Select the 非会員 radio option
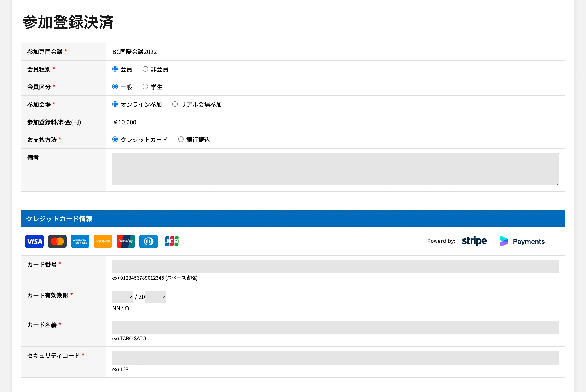The height and width of the screenshot is (392, 586). click(145, 69)
